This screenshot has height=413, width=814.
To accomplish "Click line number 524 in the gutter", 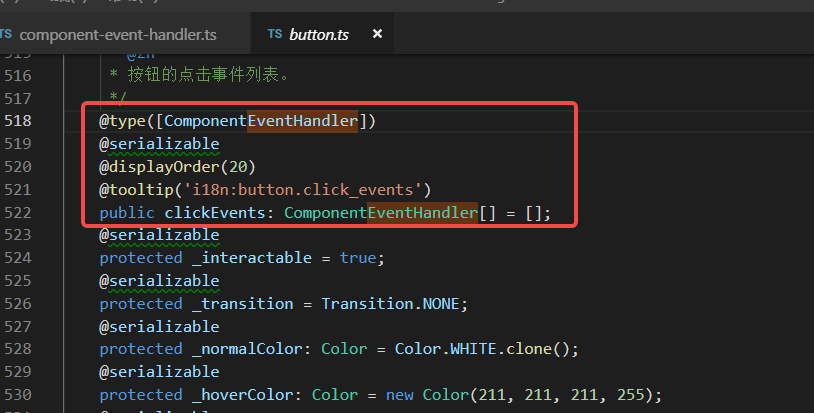I will 18,258.
